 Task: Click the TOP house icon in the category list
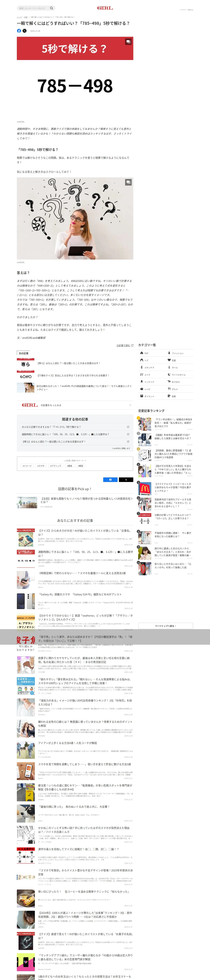(142, 353)
